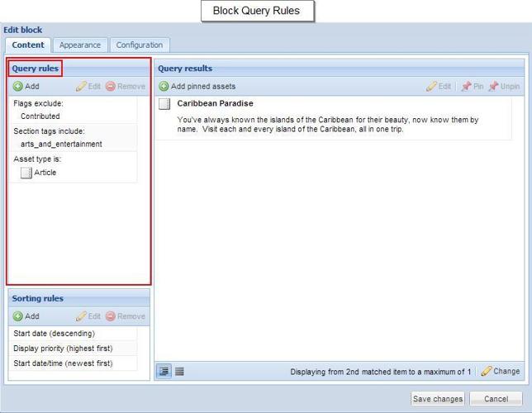This screenshot has height=413, width=532.
Task: Select the Article asset type rule
Action: 45,173
